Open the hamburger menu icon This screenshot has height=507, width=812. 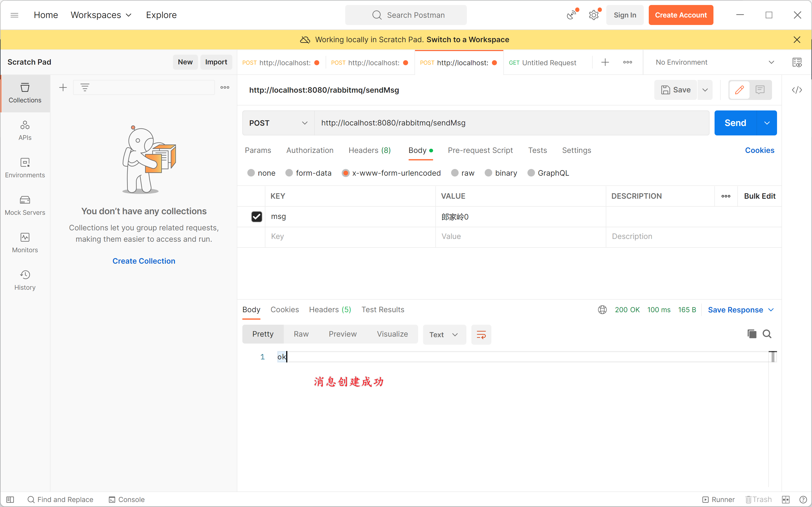click(14, 15)
